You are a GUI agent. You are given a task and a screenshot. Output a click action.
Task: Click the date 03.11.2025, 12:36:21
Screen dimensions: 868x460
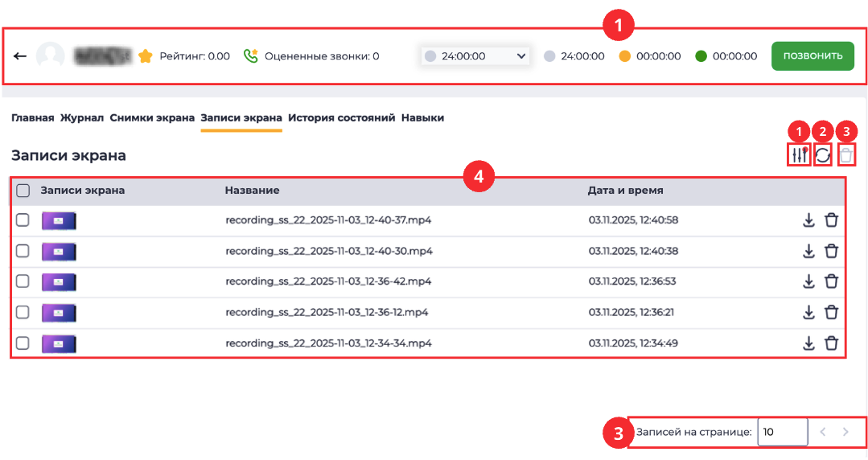(631, 312)
